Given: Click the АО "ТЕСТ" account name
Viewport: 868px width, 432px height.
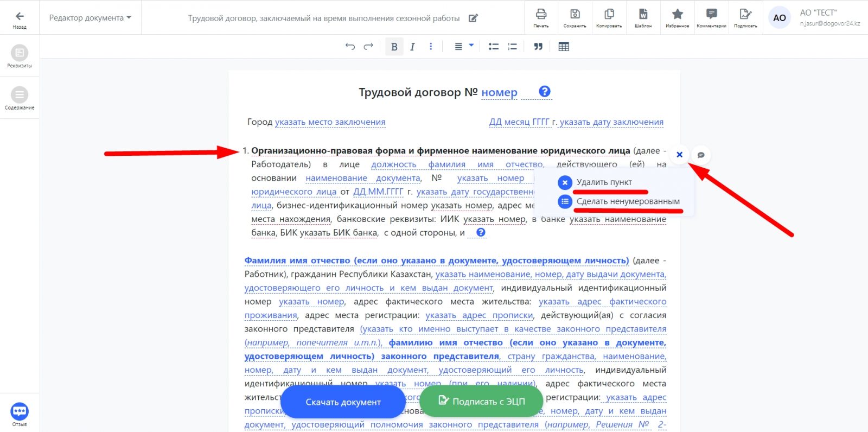Looking at the screenshot, I should [818, 12].
